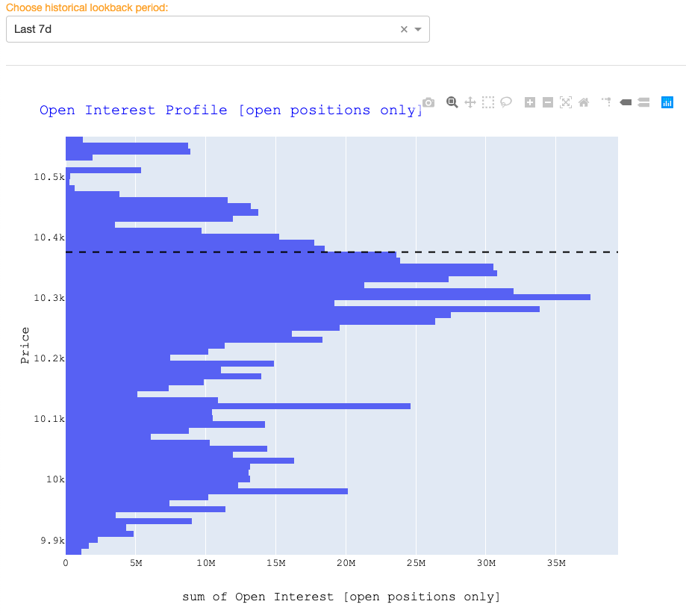Select the Pan tool
This screenshot has width=686, height=616.
click(470, 102)
